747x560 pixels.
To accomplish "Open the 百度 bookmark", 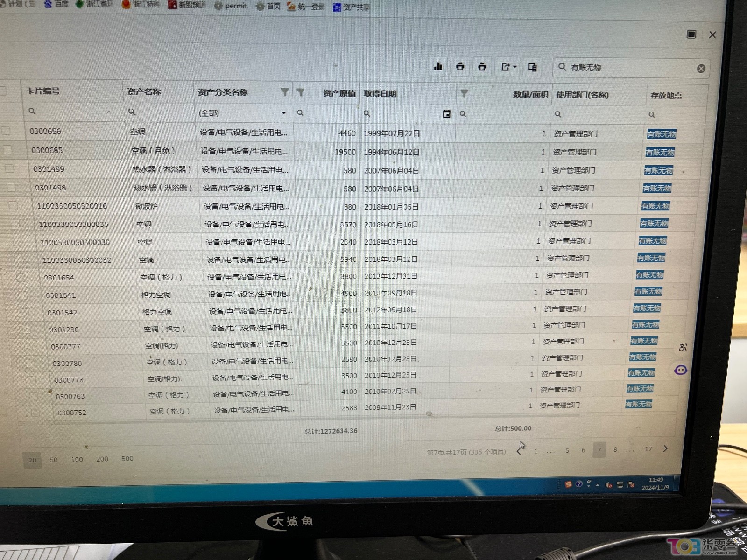I will 56,4.
